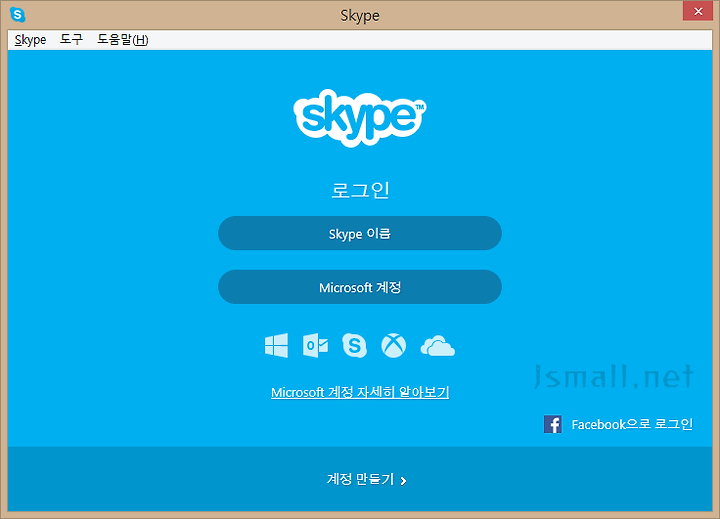Click the Outlook icon
The image size is (720, 519).
(315, 345)
